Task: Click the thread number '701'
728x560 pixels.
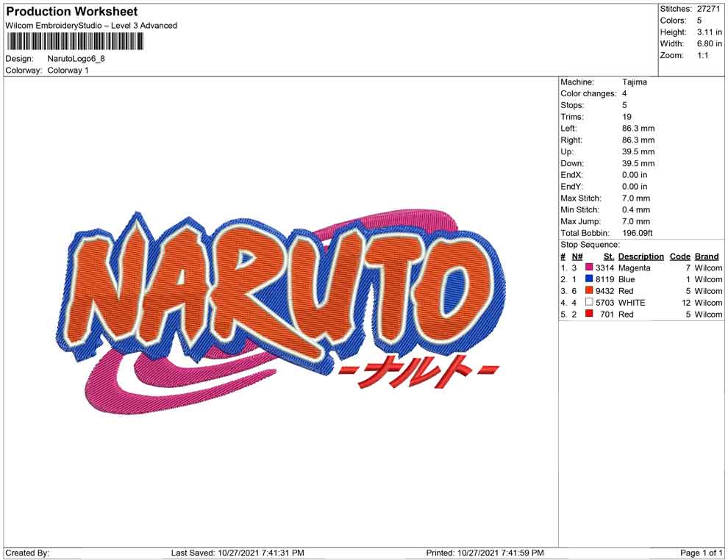Action: (x=607, y=314)
